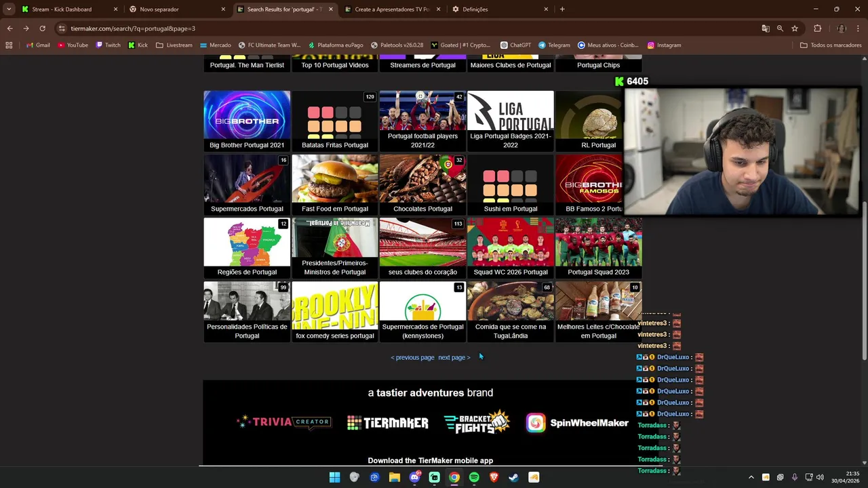Open the Telegram bookmark
868x488 pixels.
click(554, 45)
